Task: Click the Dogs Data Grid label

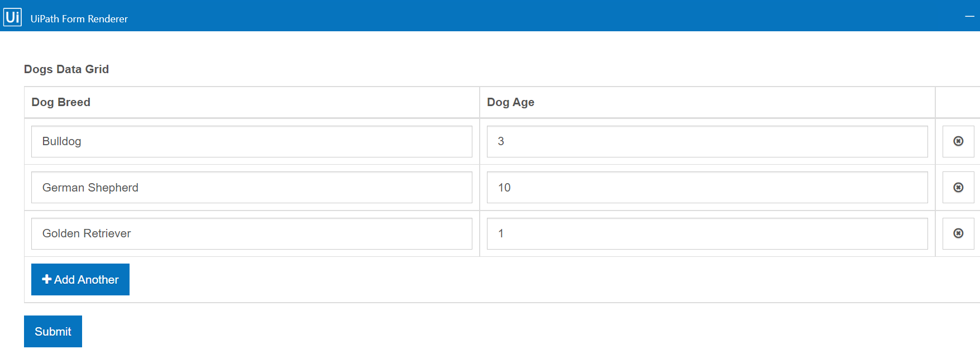Action: [x=66, y=69]
